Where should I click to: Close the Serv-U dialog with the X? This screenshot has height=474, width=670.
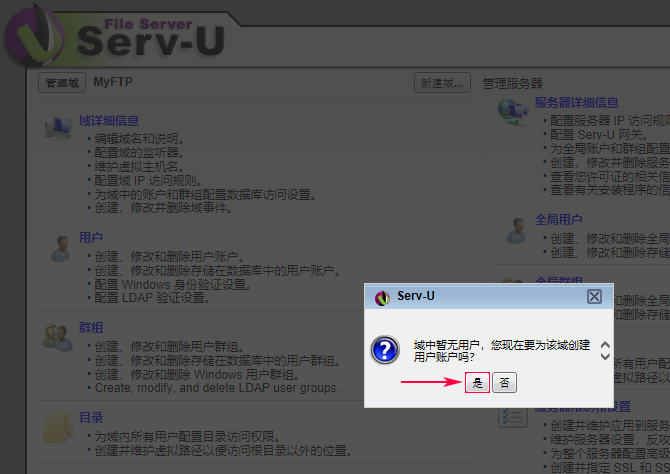click(x=594, y=296)
